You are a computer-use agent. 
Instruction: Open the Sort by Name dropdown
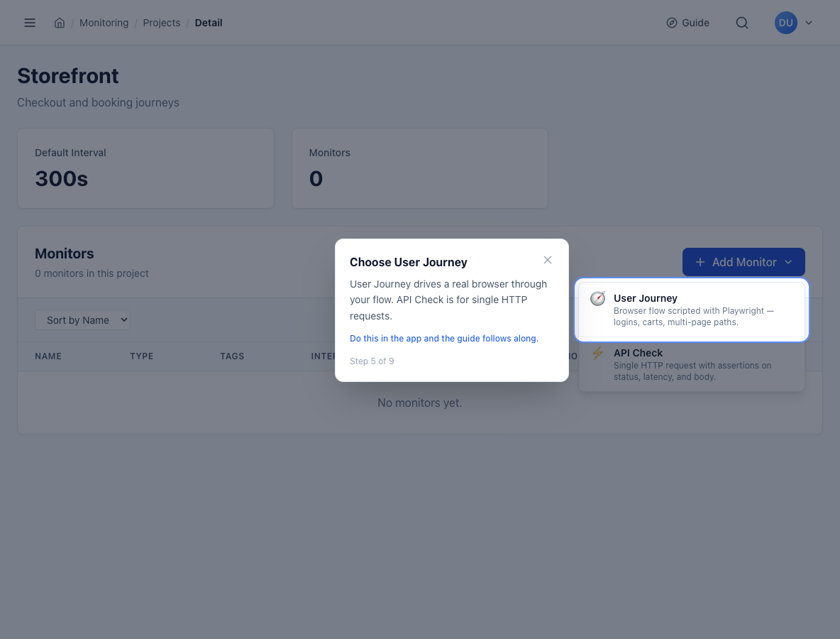click(82, 320)
